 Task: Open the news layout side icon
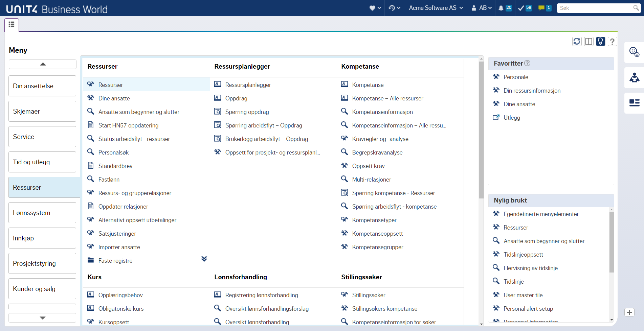pyautogui.click(x=634, y=103)
